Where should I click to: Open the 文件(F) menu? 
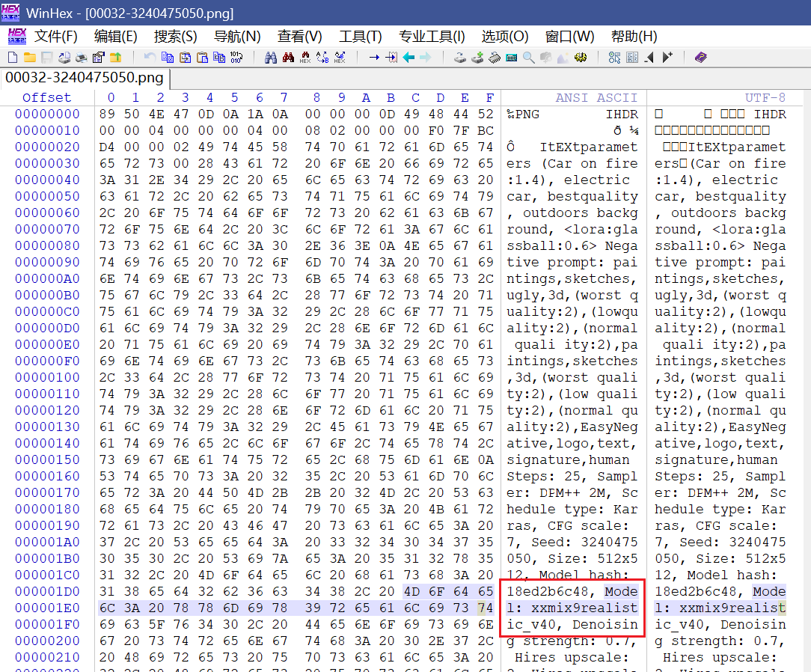pyautogui.click(x=56, y=37)
